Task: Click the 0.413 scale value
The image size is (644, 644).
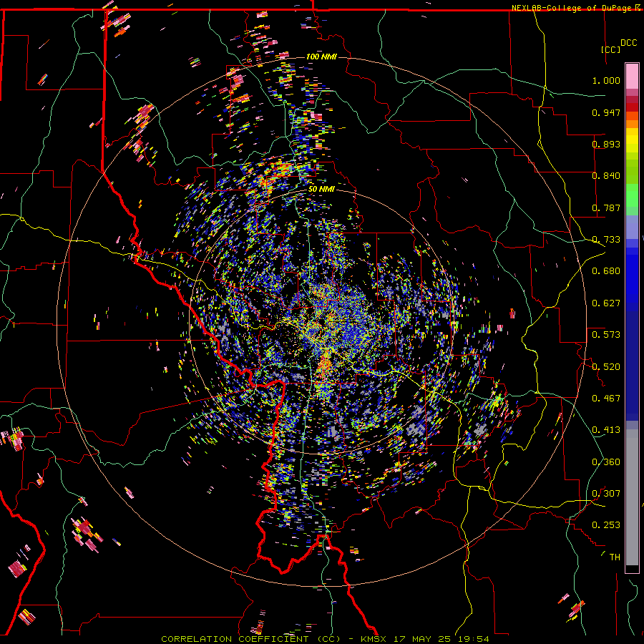Action: 606,430
